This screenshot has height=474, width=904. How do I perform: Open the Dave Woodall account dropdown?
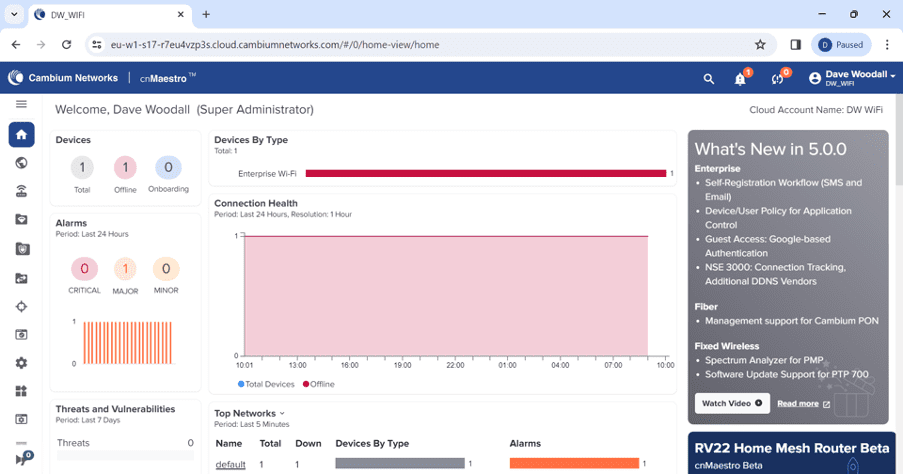click(x=852, y=78)
